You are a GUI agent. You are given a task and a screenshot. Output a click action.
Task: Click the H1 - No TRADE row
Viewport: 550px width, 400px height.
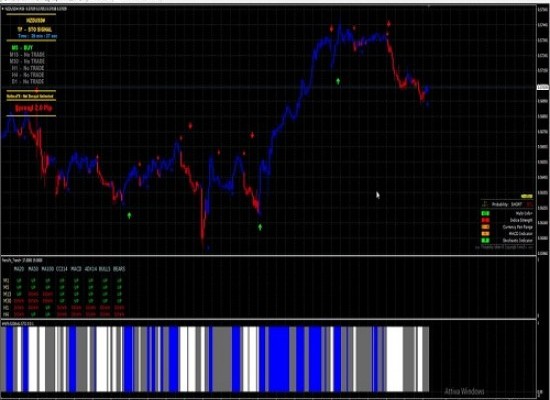[28, 68]
